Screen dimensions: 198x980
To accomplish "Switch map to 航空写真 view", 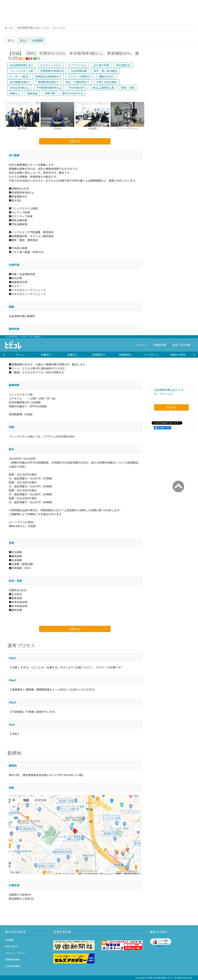I will click(40, 800).
